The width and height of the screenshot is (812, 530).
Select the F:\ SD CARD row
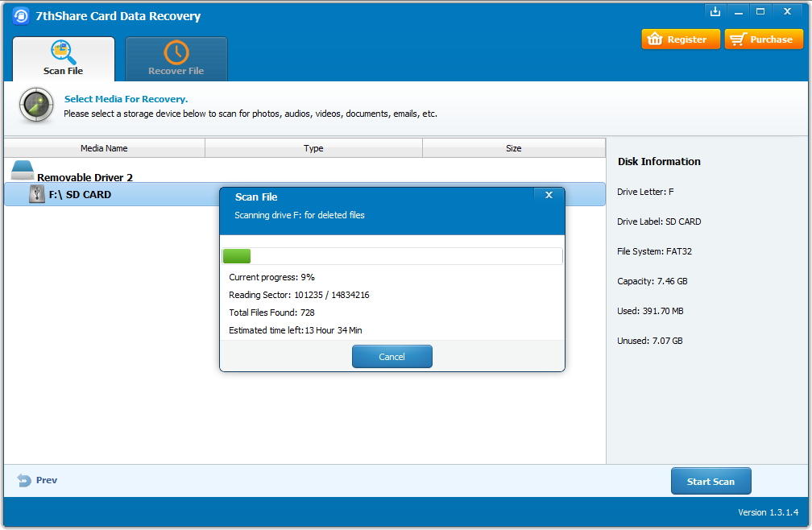pyautogui.click(x=304, y=195)
